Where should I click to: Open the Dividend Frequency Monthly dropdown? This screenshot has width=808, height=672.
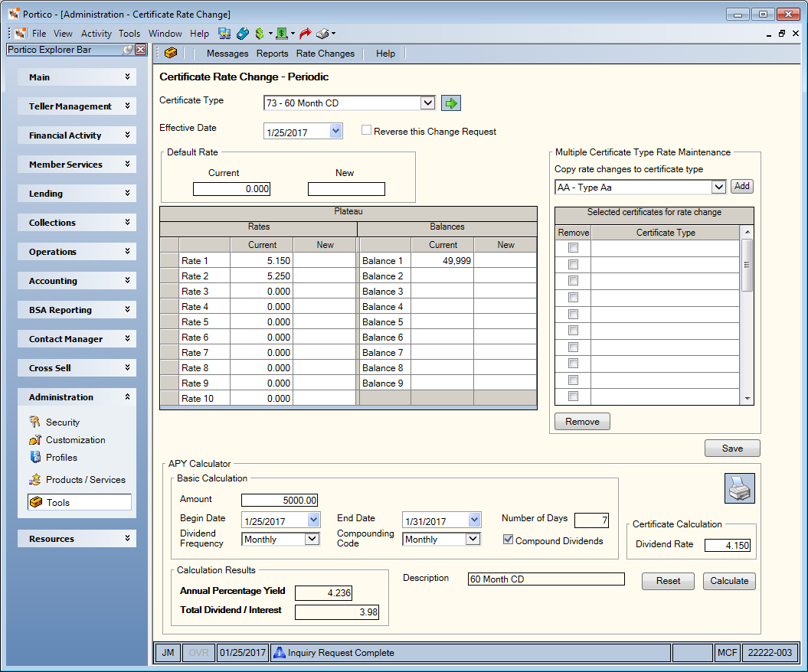tap(312, 539)
